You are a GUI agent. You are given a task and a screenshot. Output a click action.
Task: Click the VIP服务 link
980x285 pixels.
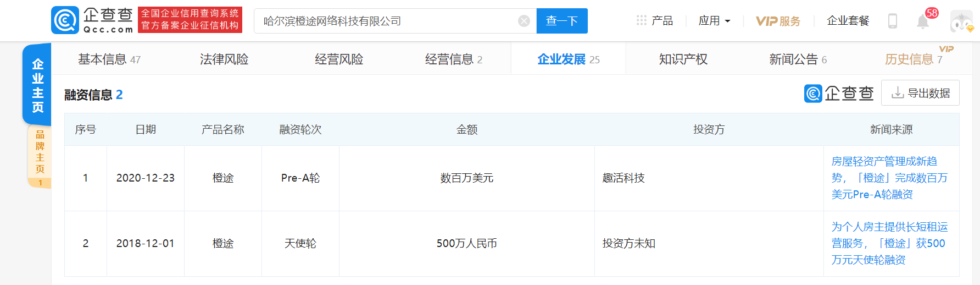click(778, 21)
